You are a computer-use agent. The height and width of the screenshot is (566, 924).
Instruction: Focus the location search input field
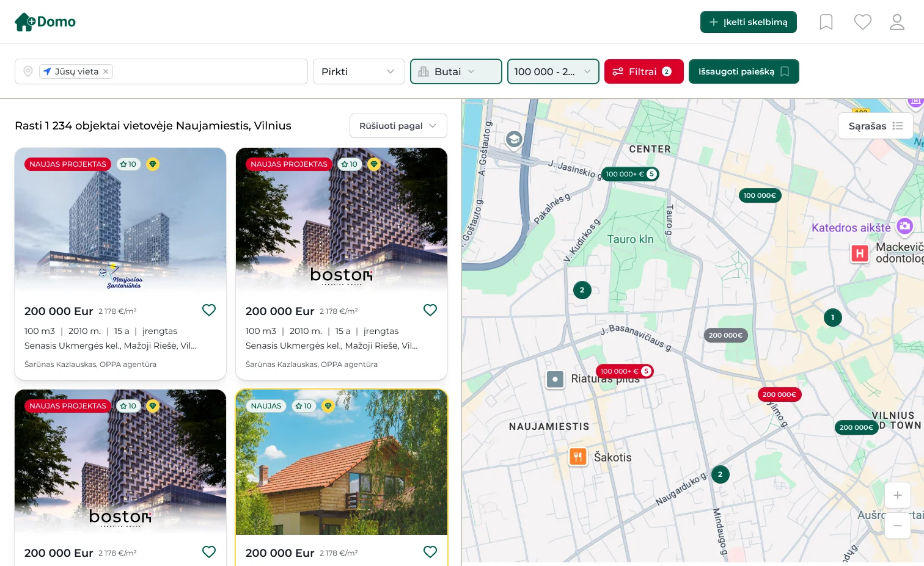tap(161, 71)
